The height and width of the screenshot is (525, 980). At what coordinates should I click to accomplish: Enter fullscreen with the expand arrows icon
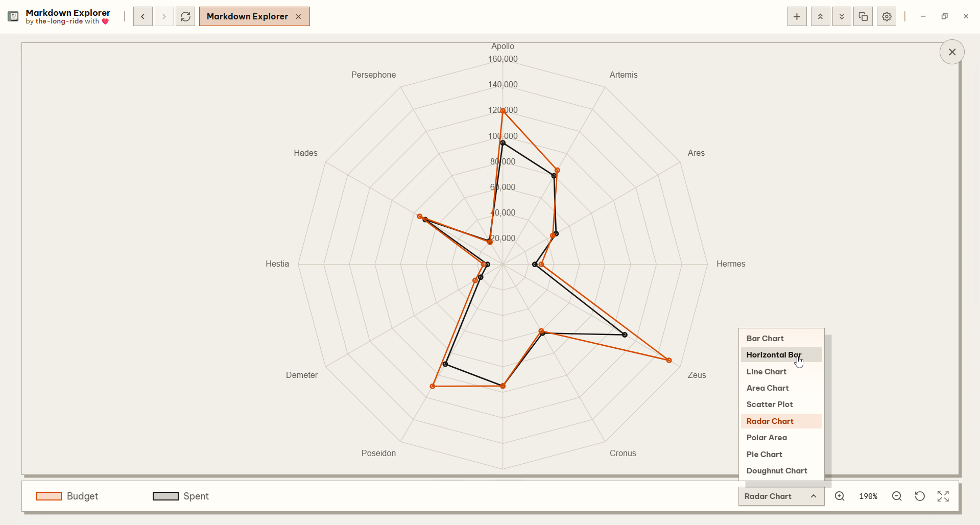point(943,496)
